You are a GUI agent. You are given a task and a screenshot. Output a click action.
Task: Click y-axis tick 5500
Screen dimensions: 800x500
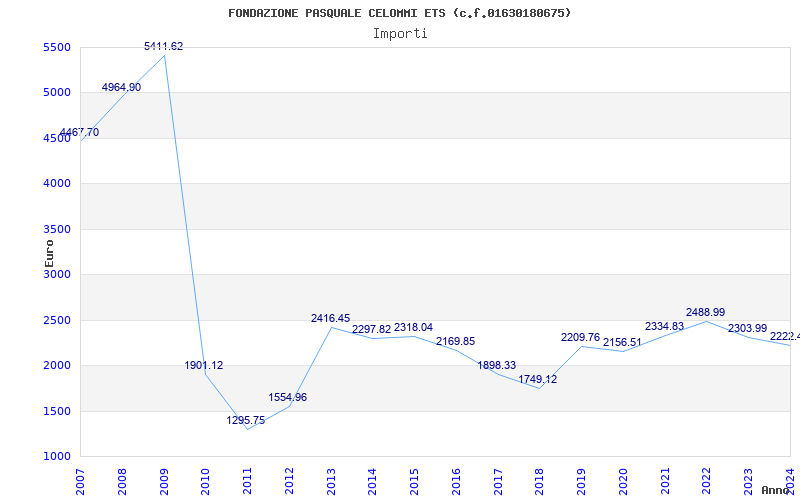click(55, 47)
